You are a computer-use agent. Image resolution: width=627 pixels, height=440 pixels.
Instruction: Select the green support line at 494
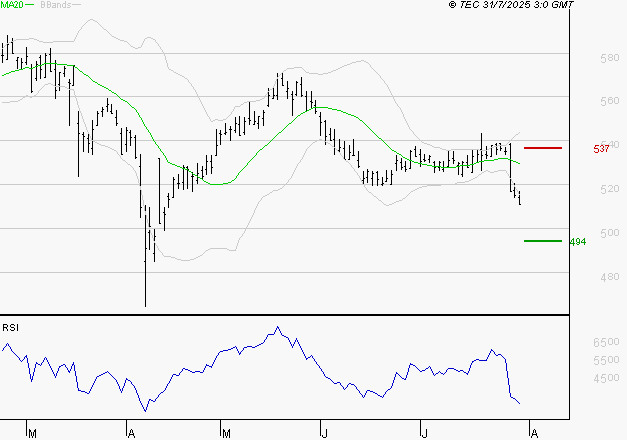point(542,240)
